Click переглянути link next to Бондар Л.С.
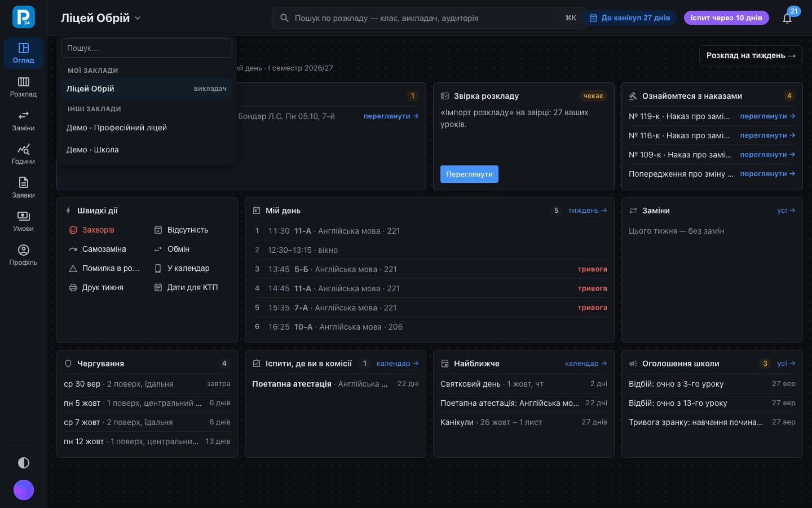This screenshot has height=508, width=812. (x=391, y=116)
